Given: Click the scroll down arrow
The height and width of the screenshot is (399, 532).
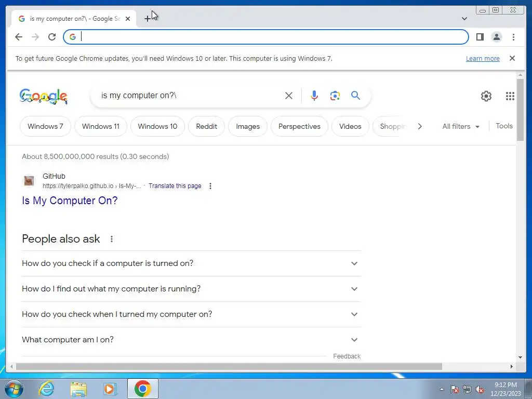Looking at the screenshot, I should click(520, 357).
